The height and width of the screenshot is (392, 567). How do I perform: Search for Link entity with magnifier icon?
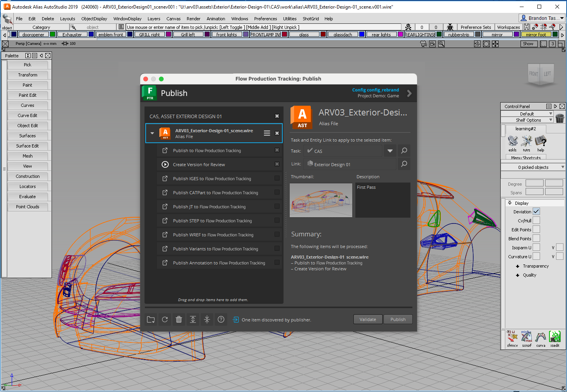(x=404, y=164)
